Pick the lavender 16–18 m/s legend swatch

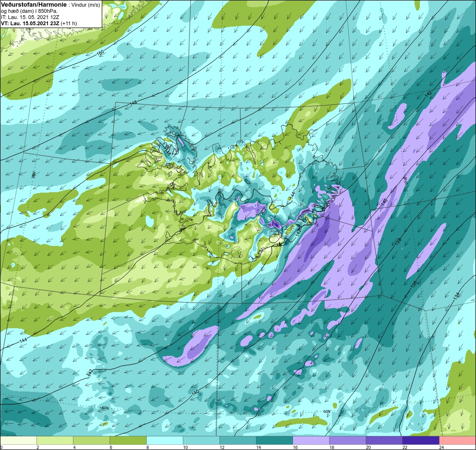(311, 440)
